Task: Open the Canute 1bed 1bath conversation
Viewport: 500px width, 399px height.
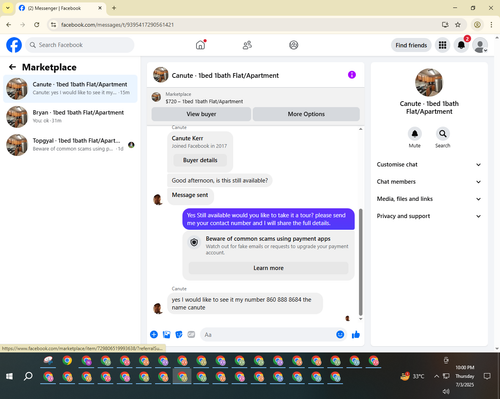Action: 70,89
